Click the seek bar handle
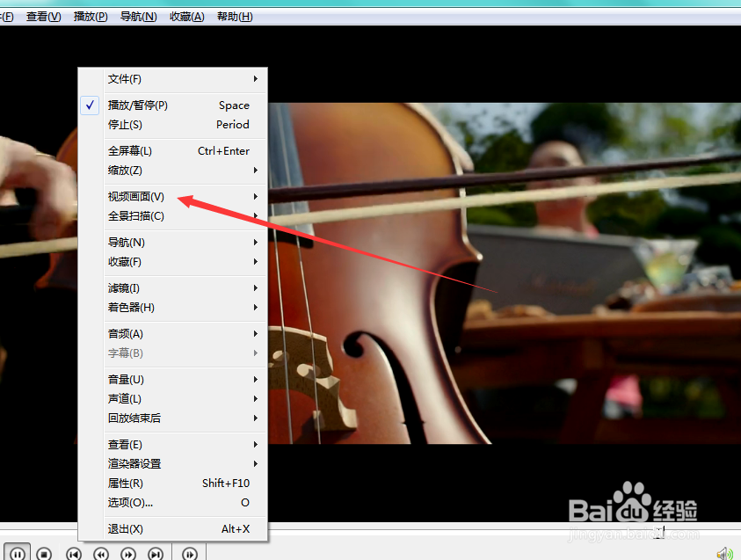The width and height of the screenshot is (741, 560). (x=660, y=532)
